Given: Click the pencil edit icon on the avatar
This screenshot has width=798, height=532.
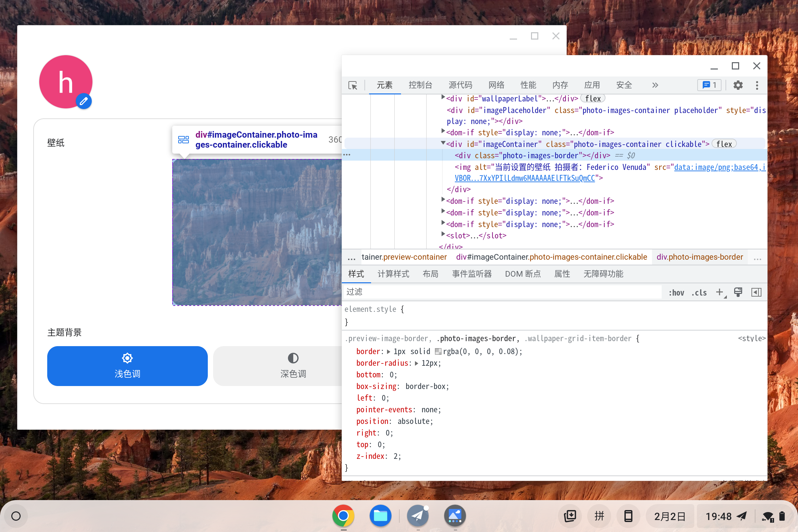Looking at the screenshot, I should [x=83, y=101].
